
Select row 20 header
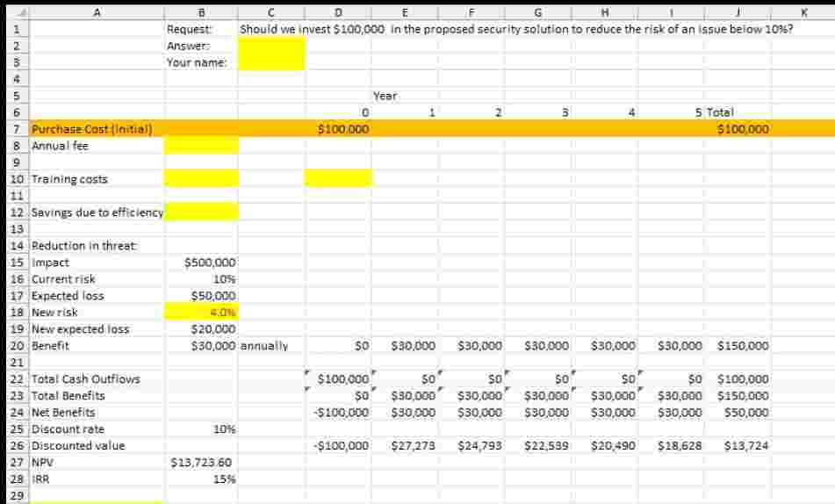tap(17, 346)
